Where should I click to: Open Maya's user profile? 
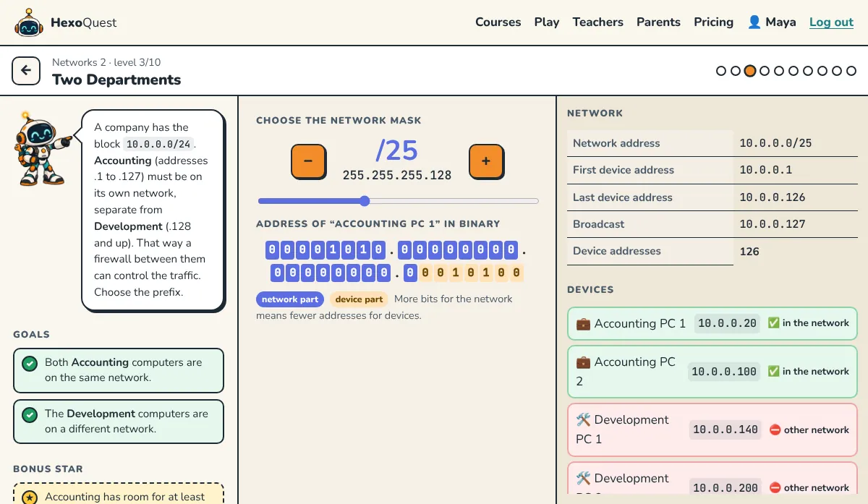pos(772,22)
